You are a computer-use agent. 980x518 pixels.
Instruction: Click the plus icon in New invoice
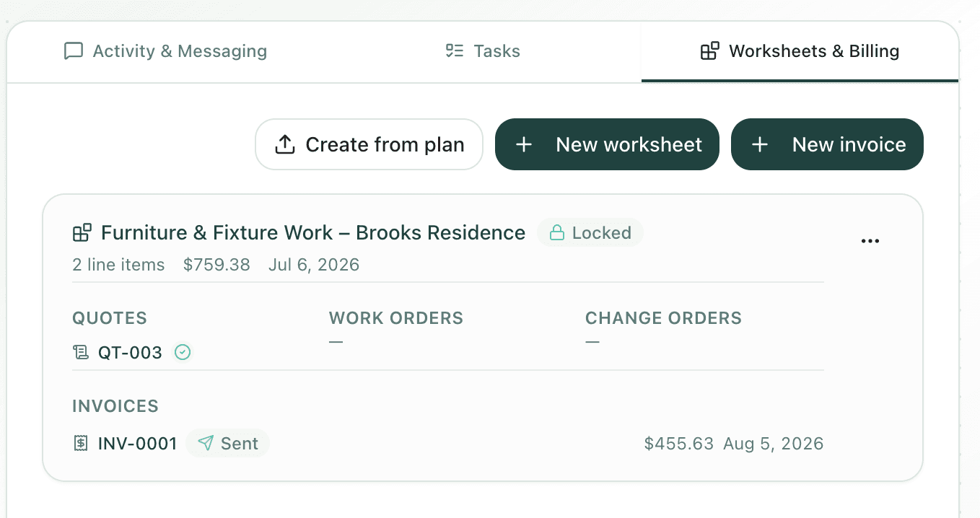pos(759,144)
